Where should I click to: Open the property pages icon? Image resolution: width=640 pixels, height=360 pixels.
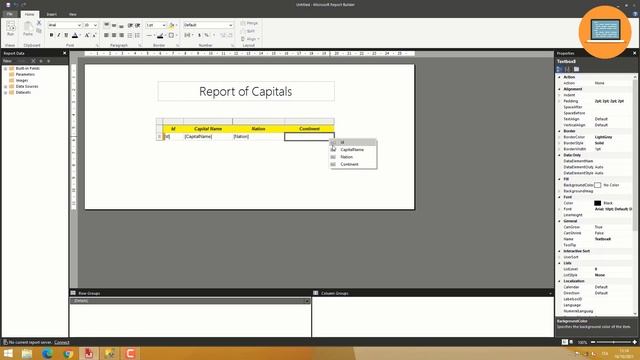pyautogui.click(x=576, y=69)
